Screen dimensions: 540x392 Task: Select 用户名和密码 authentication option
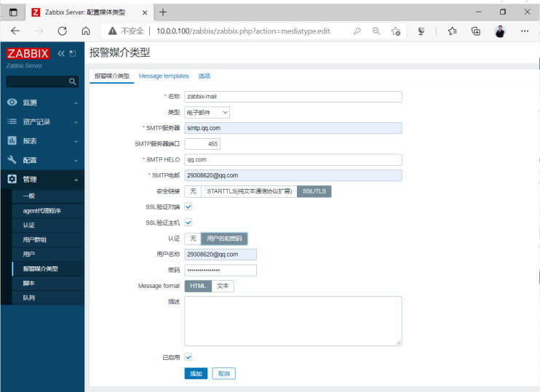click(x=224, y=238)
